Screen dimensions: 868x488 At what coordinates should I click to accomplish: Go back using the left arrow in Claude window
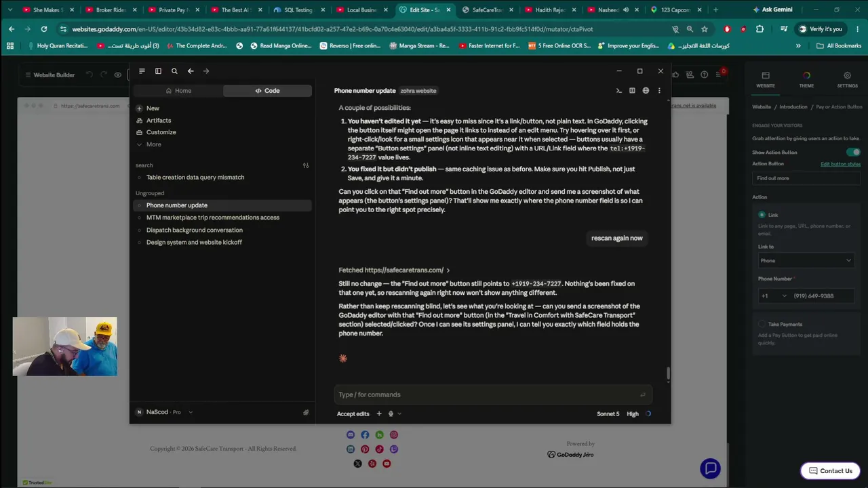click(191, 71)
